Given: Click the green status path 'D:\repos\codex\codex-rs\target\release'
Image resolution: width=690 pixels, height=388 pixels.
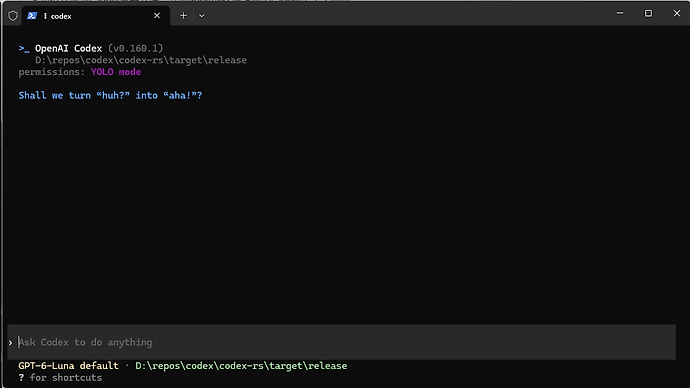Looking at the screenshot, I should click(241, 366).
